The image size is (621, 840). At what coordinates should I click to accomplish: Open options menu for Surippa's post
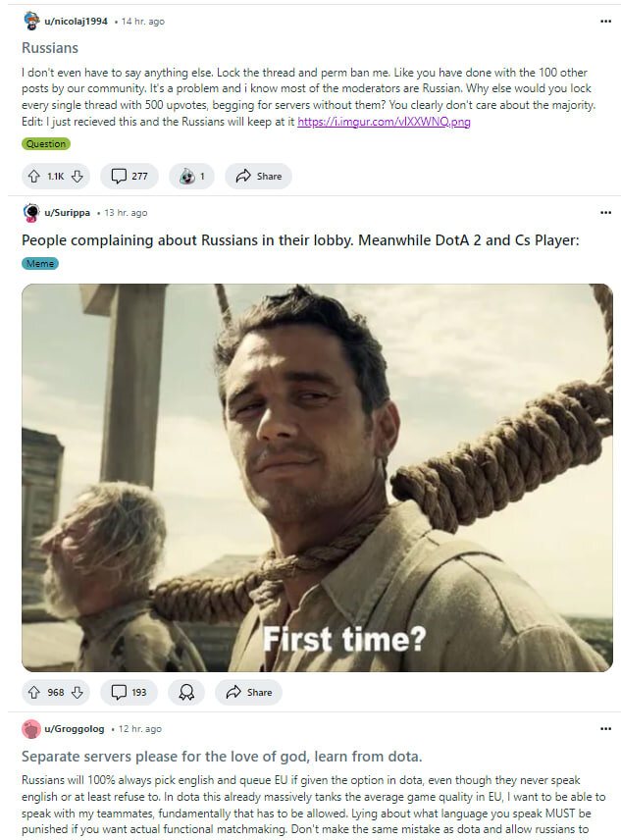(605, 213)
